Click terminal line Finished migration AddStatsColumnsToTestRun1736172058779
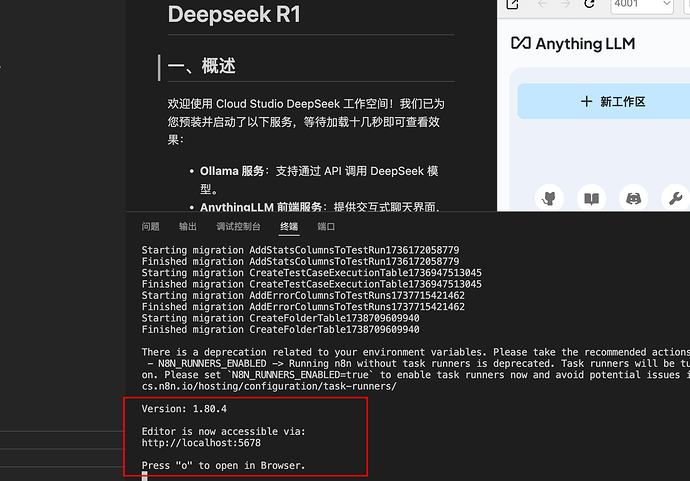Viewport: 690px width, 481px height. coord(300,261)
